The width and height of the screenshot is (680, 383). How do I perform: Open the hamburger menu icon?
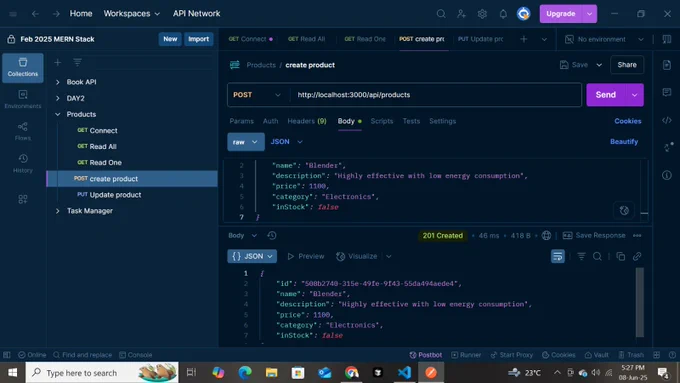click(13, 14)
